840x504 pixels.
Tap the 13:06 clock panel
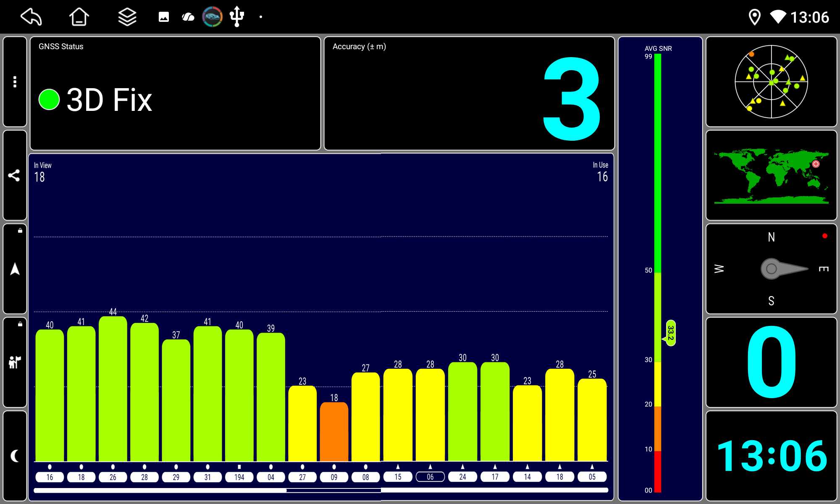771,456
